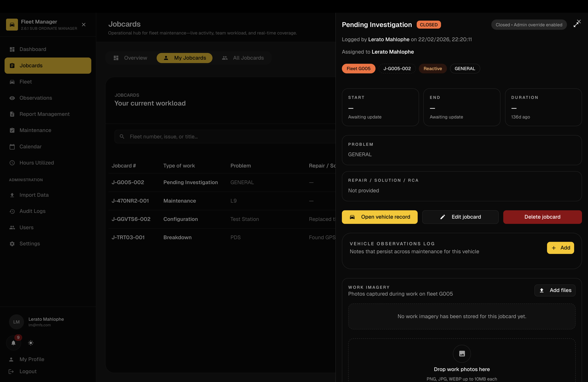Switch to the Overview tab
Image resolution: width=588 pixels, height=382 pixels.
[131, 58]
